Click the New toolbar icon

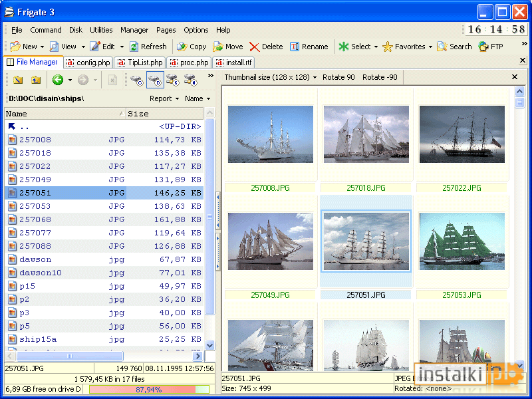pyautogui.click(x=15, y=47)
